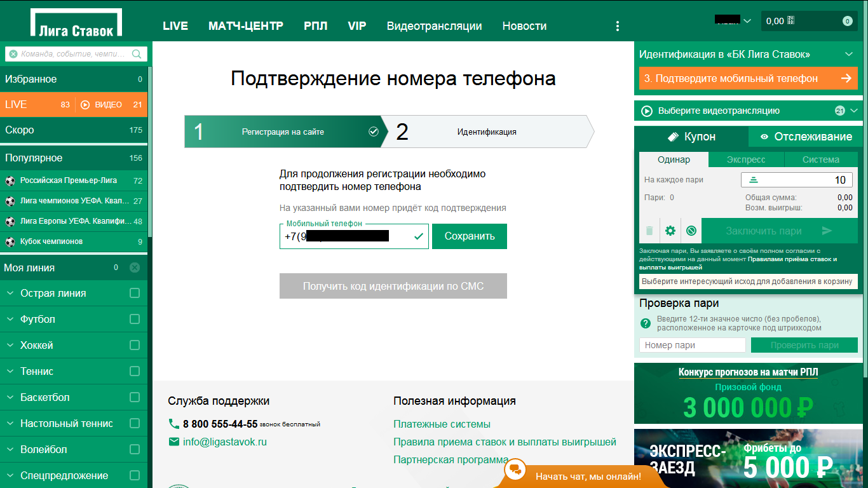Open Видеотрансляции in top navigation
Screen dimensions: 868x488
tap(434, 26)
